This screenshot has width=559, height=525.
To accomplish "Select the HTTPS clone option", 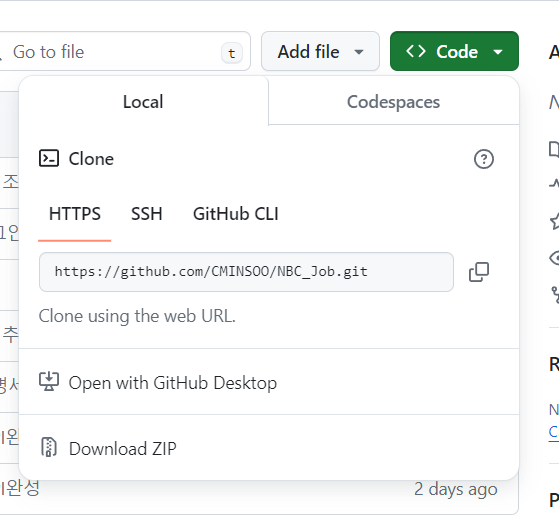I will point(75,214).
